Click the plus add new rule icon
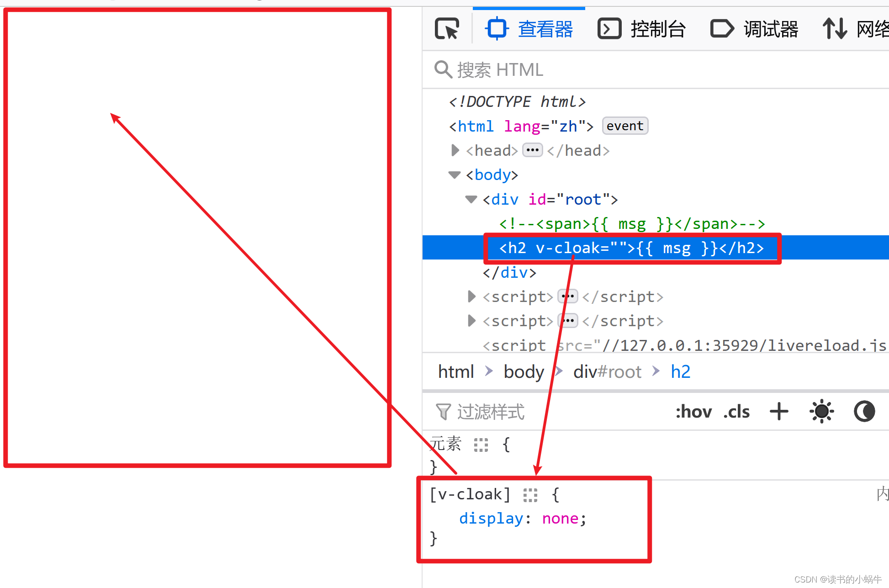889x588 pixels. pos(779,412)
